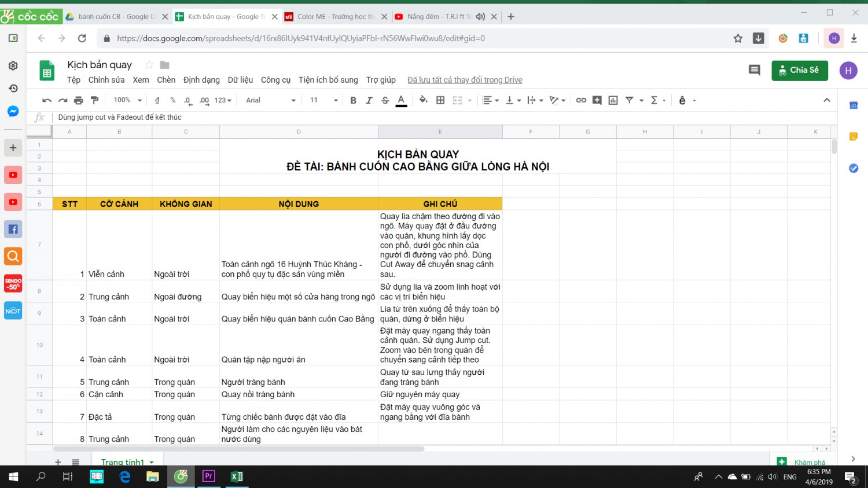Open the zoom 100% dropdown
Viewport: 868px width, 488px height.
click(127, 101)
